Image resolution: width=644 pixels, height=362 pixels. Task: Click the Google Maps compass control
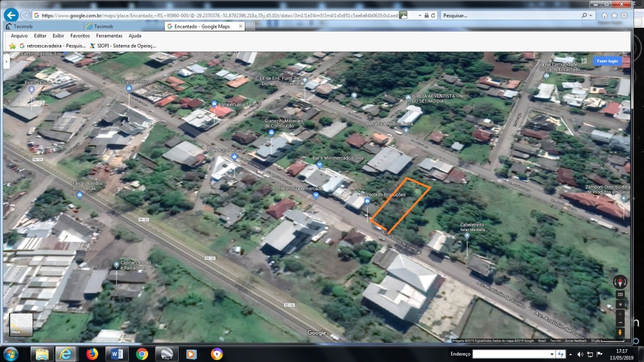[620, 281]
